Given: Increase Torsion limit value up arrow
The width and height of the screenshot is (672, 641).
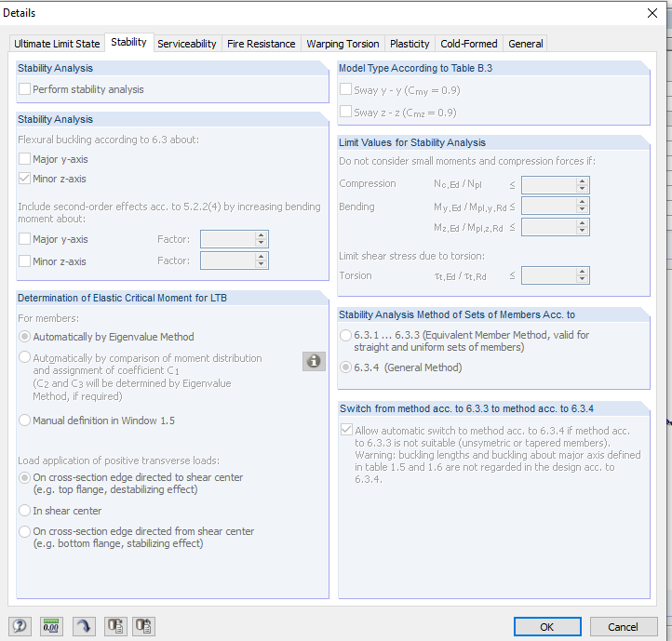Looking at the screenshot, I should [x=582, y=272].
